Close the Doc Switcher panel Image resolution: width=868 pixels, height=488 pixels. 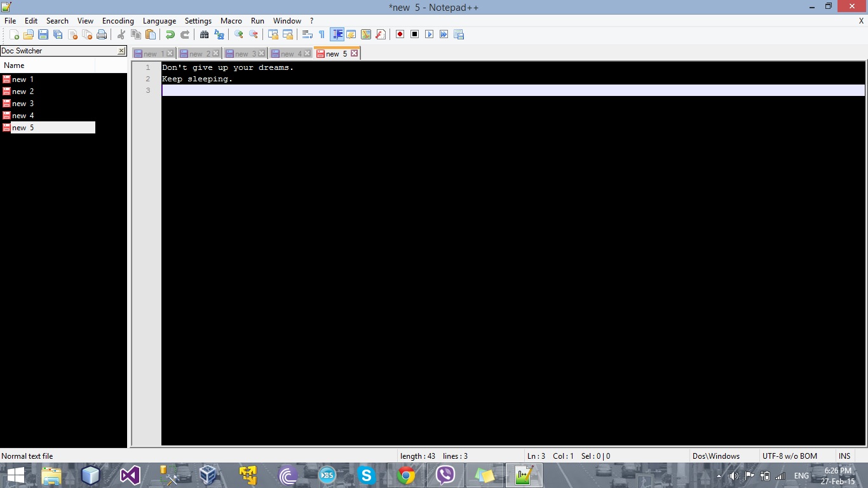point(122,51)
